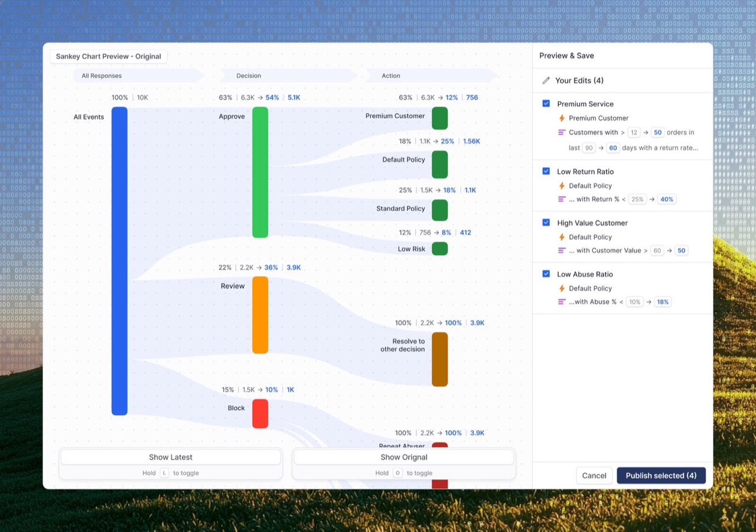Viewport: 756px width, 532px height.
Task: Click the red Block node bar
Action: pos(260,413)
